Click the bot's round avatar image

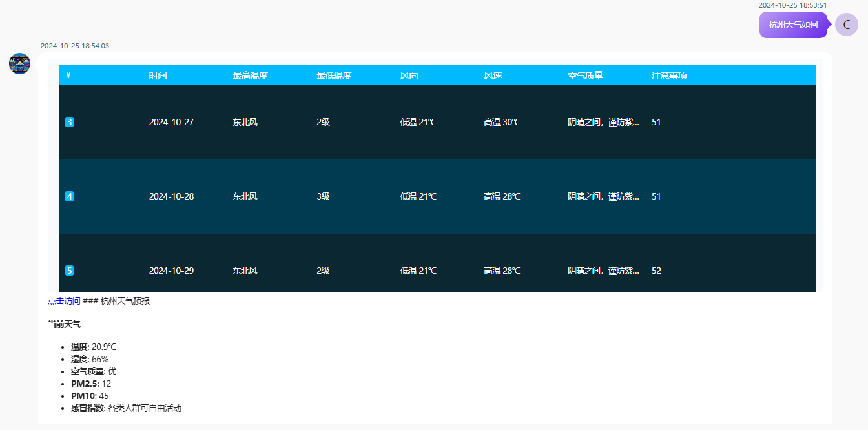(x=19, y=64)
